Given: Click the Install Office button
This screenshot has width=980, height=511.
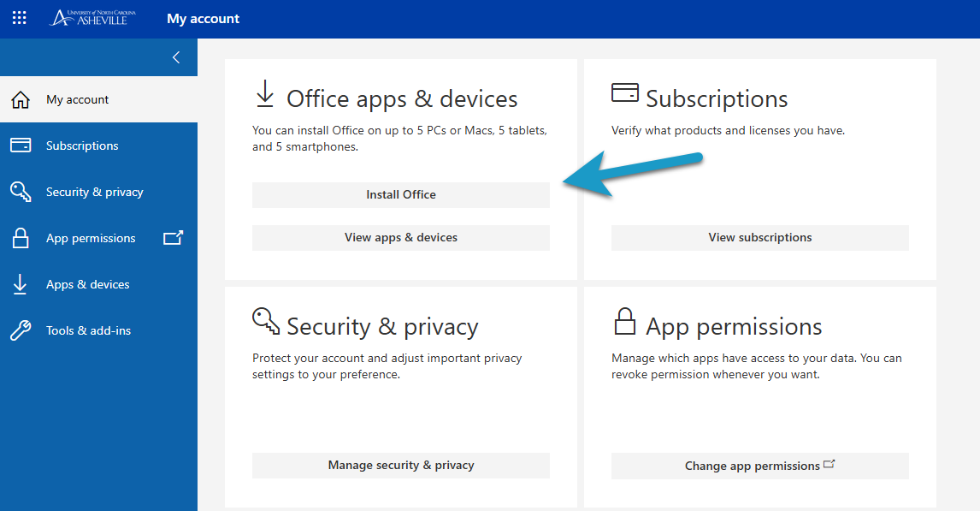Looking at the screenshot, I should pyautogui.click(x=400, y=194).
